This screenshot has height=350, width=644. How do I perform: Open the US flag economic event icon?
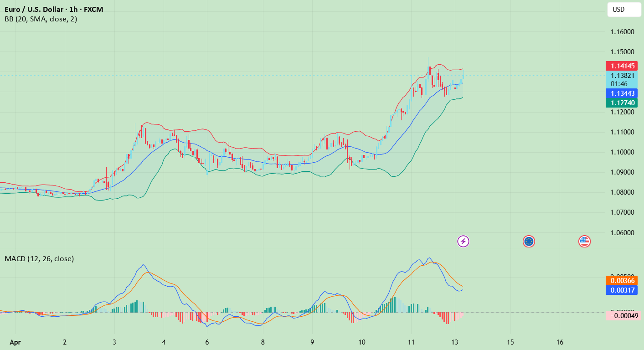click(x=585, y=241)
